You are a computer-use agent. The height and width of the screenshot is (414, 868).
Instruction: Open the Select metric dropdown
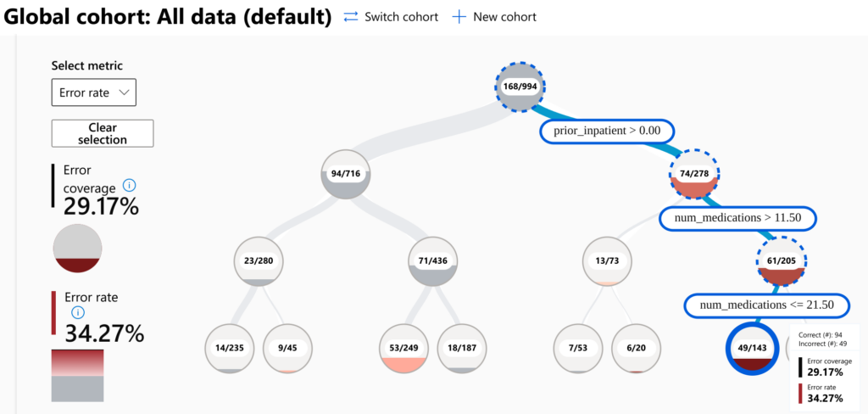[x=93, y=92]
